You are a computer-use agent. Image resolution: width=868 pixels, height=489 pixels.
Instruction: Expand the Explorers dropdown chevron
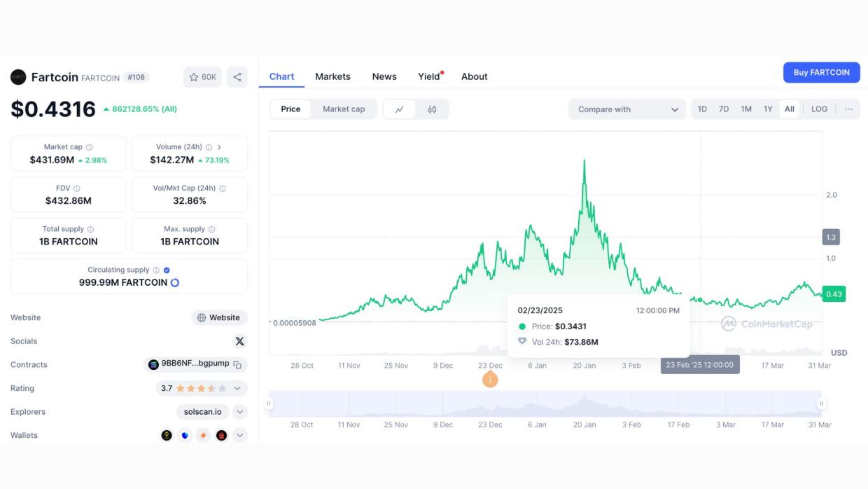click(240, 412)
